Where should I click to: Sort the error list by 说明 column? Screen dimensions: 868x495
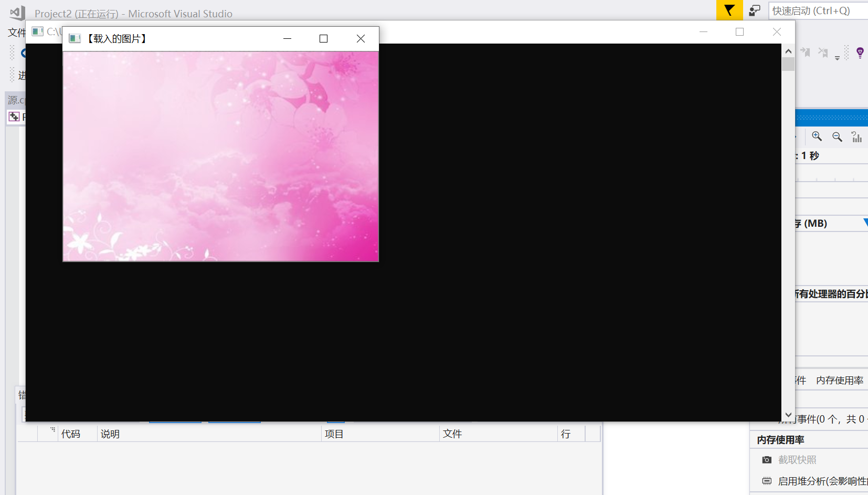tap(209, 434)
